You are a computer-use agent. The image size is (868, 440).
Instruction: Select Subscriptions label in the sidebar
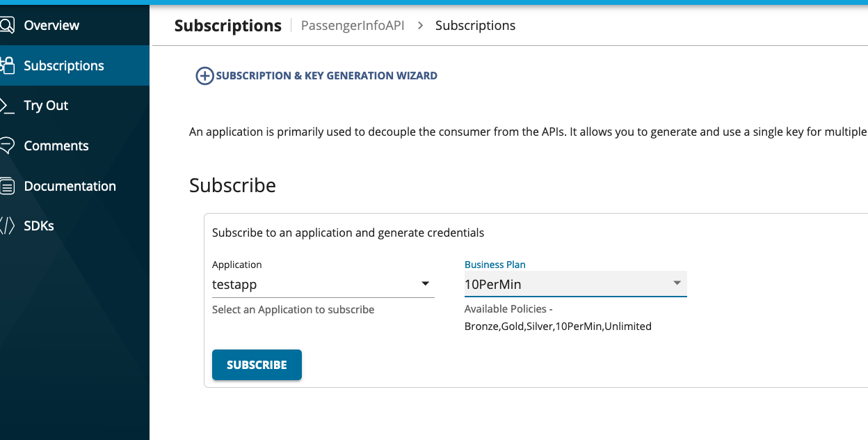[x=64, y=66]
